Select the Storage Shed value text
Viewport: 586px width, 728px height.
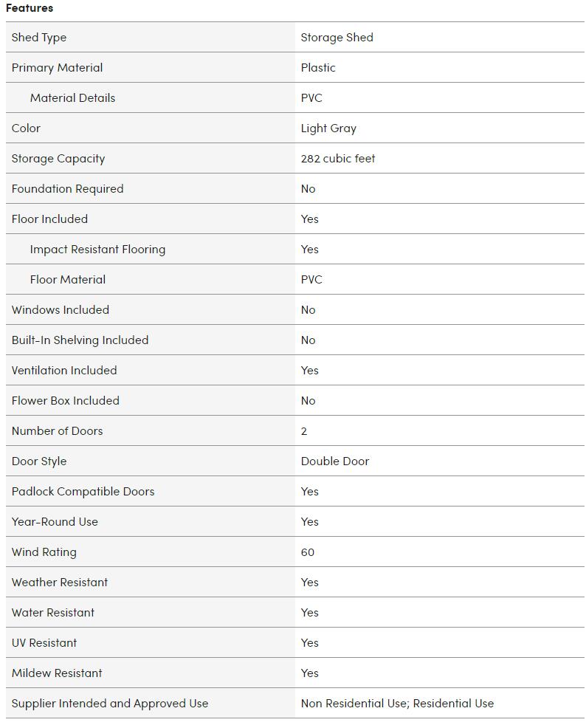pyautogui.click(x=337, y=38)
